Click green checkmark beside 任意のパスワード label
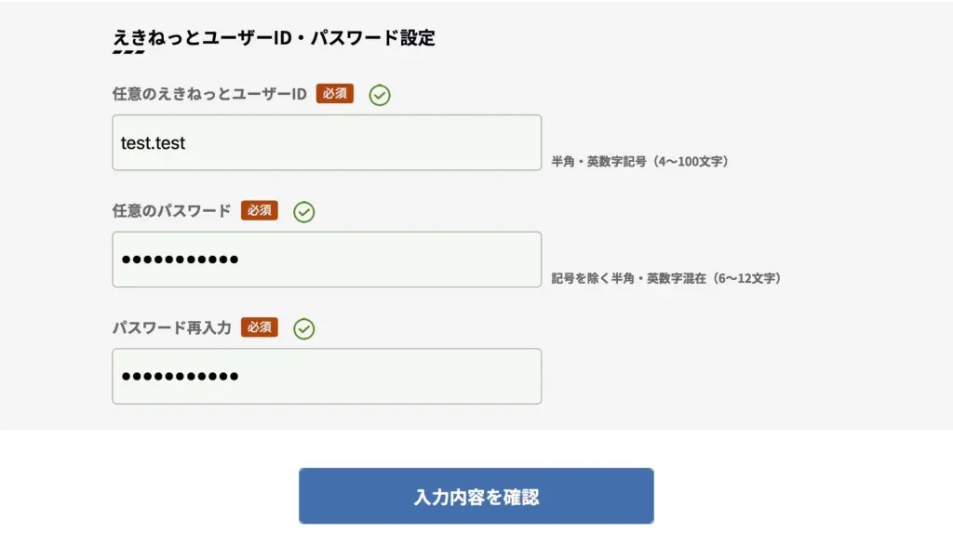This screenshot has width=953, height=560. click(304, 212)
